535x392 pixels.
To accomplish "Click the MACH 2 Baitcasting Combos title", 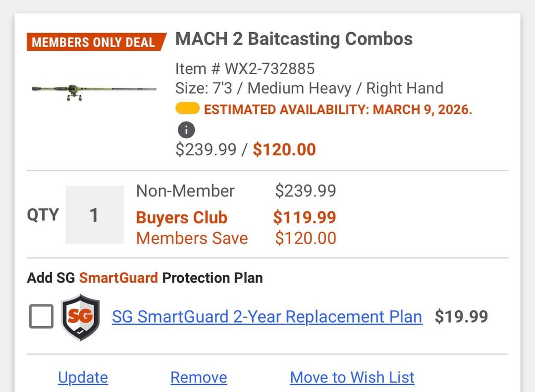I will tap(294, 39).
